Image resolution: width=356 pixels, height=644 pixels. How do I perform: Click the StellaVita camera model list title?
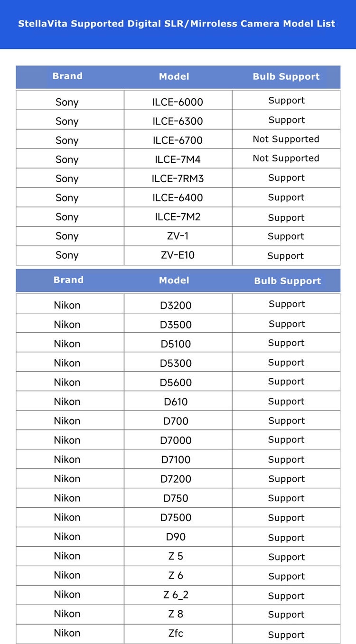177,24
